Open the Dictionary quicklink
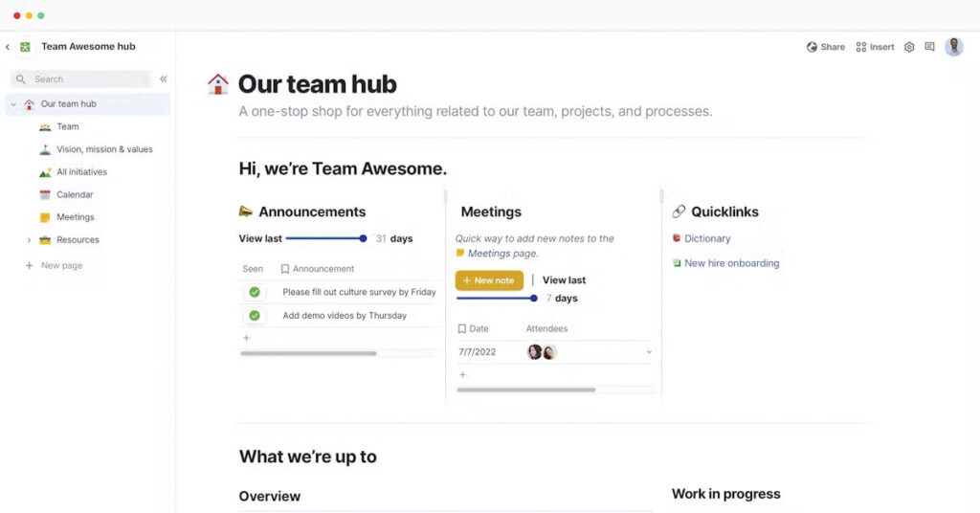The width and height of the screenshot is (980, 513). [x=707, y=238]
